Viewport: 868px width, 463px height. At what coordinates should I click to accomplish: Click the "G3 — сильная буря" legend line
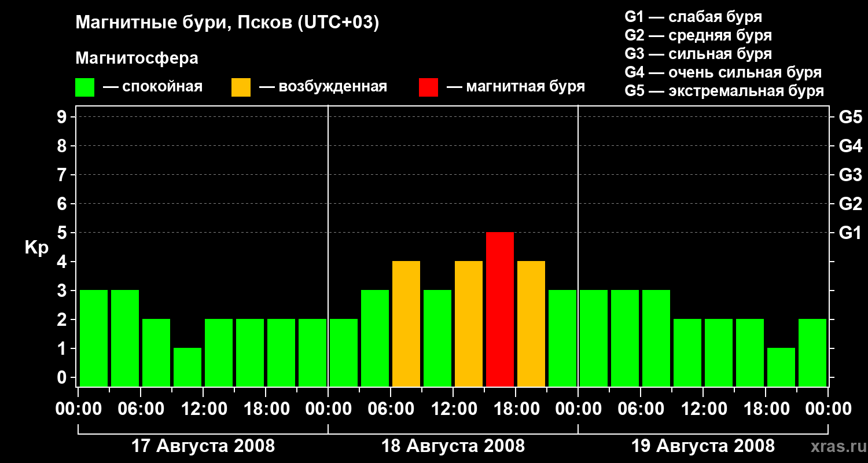[x=698, y=54]
